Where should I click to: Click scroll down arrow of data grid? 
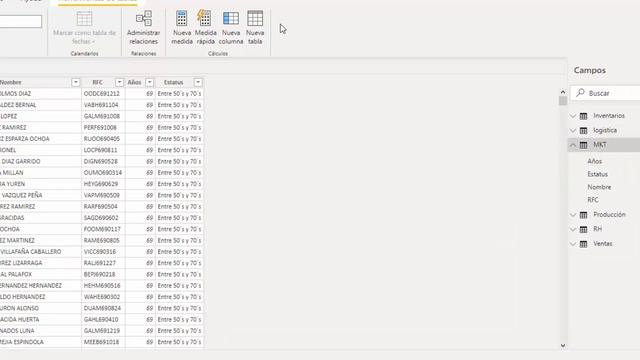pyautogui.click(x=563, y=346)
